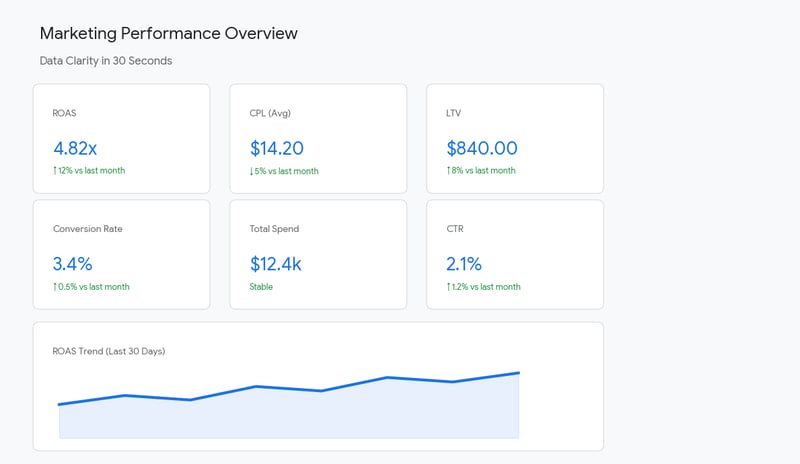Click the up arrow in CTR card
Viewport: 800px width, 464px height.
[x=449, y=287]
